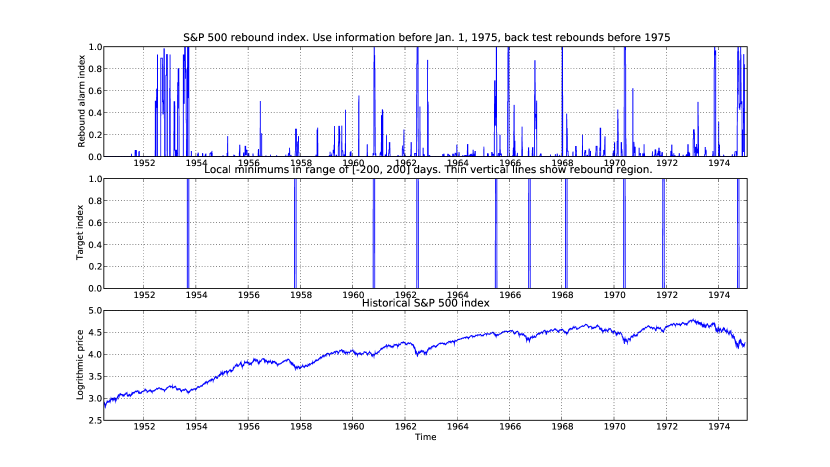Select the Target index rebound bar near mid 1962
This screenshot has width=830, height=467.
[417, 234]
